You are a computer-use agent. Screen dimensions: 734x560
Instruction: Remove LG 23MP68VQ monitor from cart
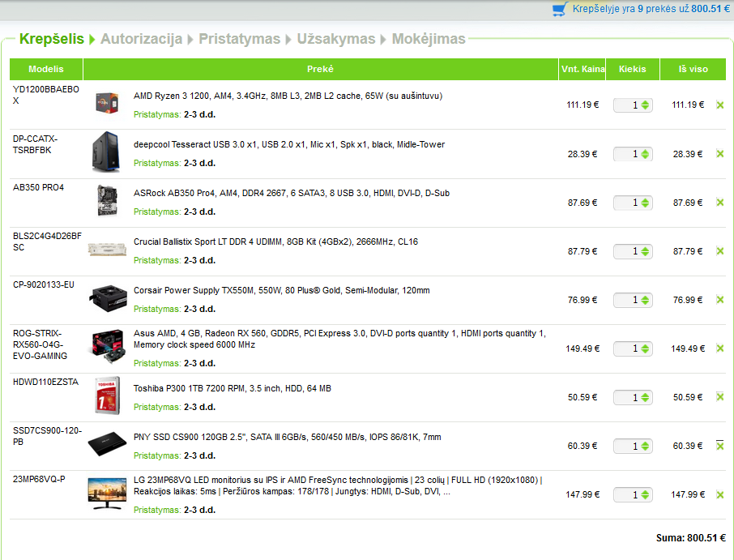pyautogui.click(x=720, y=494)
